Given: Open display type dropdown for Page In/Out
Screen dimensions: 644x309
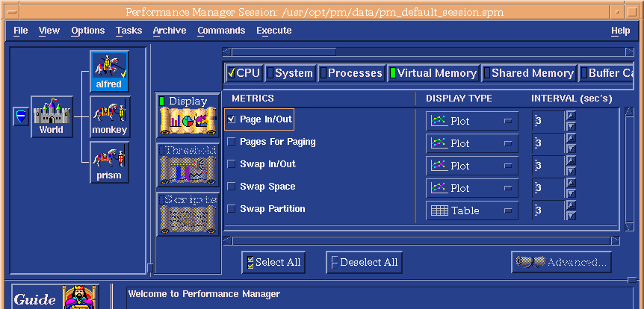Looking at the screenshot, I should tap(472, 121).
